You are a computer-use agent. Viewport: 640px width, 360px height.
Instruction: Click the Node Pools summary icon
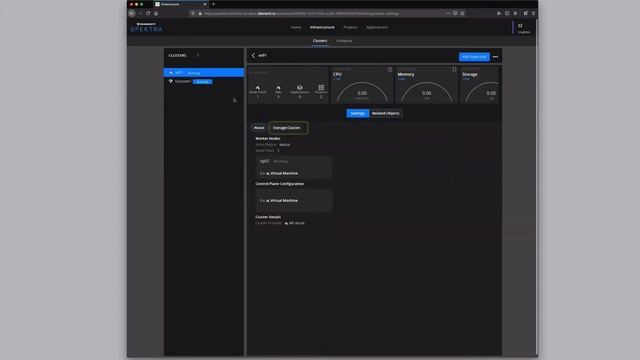[x=258, y=87]
